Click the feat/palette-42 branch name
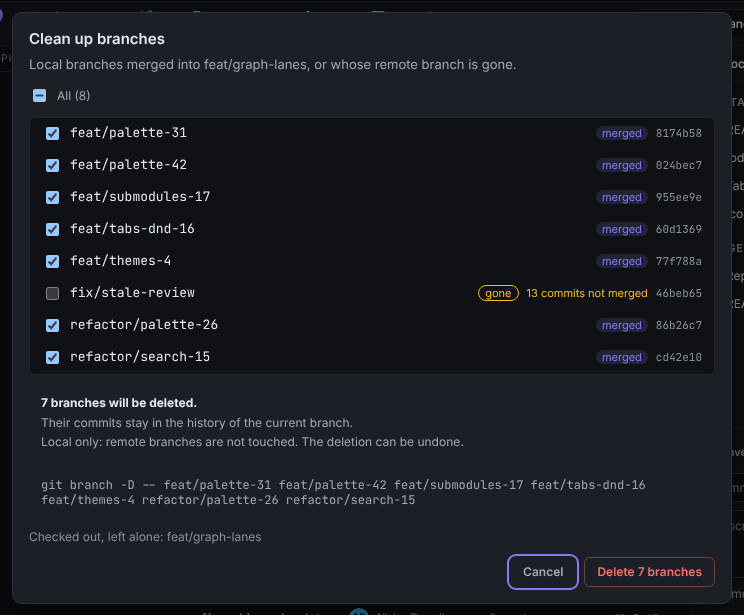Viewport: 744px width, 615px height. 129,165
